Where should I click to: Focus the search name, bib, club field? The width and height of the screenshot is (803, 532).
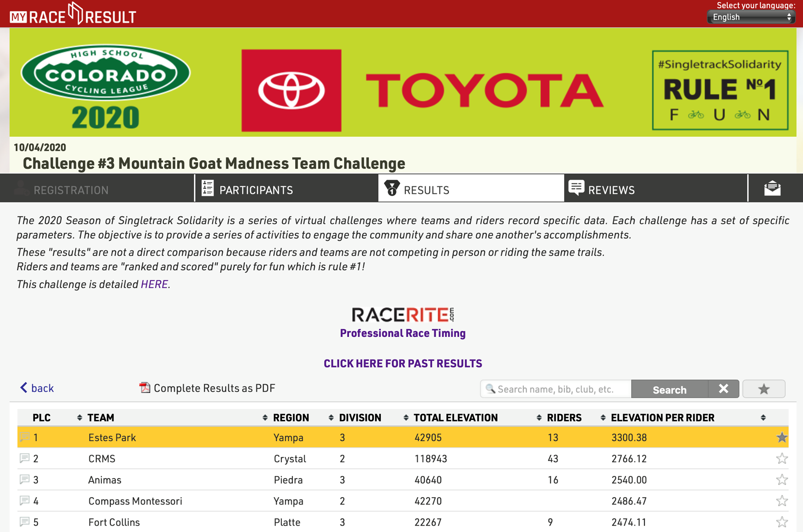[556, 389]
